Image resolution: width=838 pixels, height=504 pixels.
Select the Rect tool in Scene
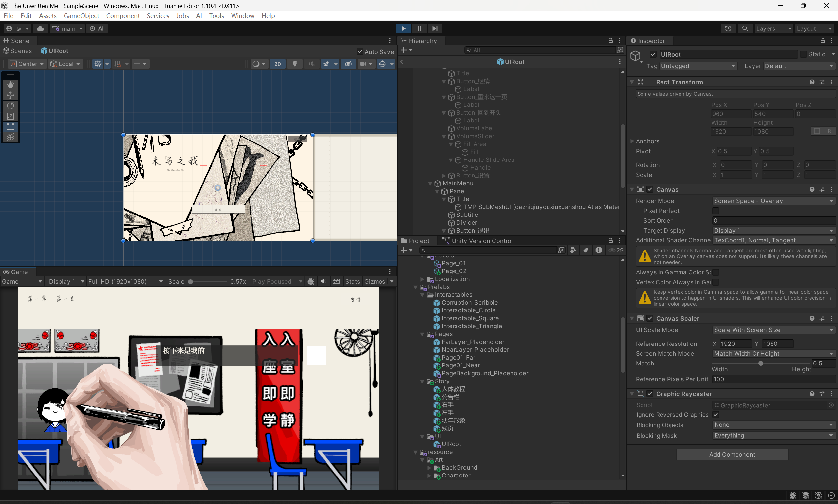point(10,127)
